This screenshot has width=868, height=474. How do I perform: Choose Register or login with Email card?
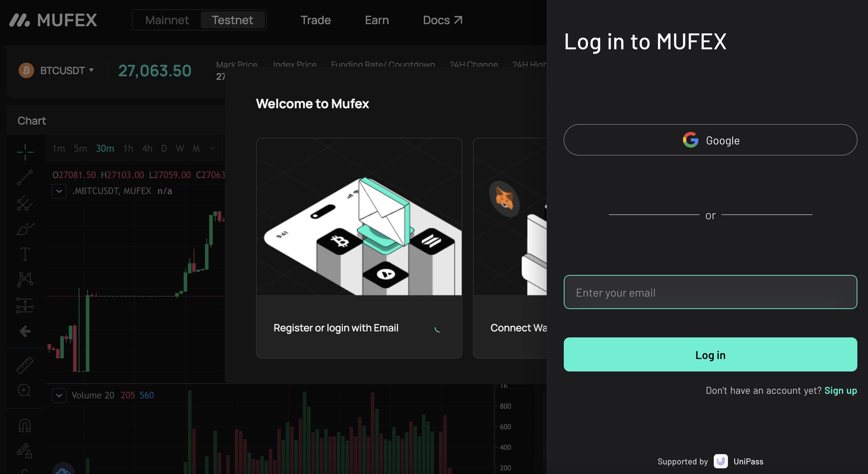[x=359, y=248]
